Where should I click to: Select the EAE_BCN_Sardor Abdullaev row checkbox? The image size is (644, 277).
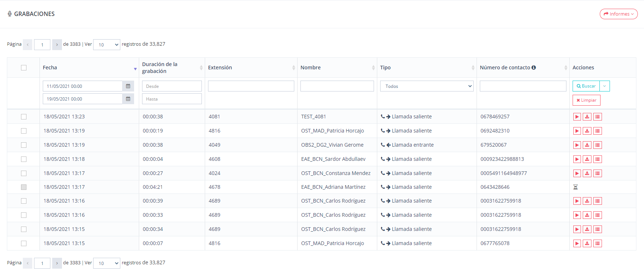coord(24,159)
